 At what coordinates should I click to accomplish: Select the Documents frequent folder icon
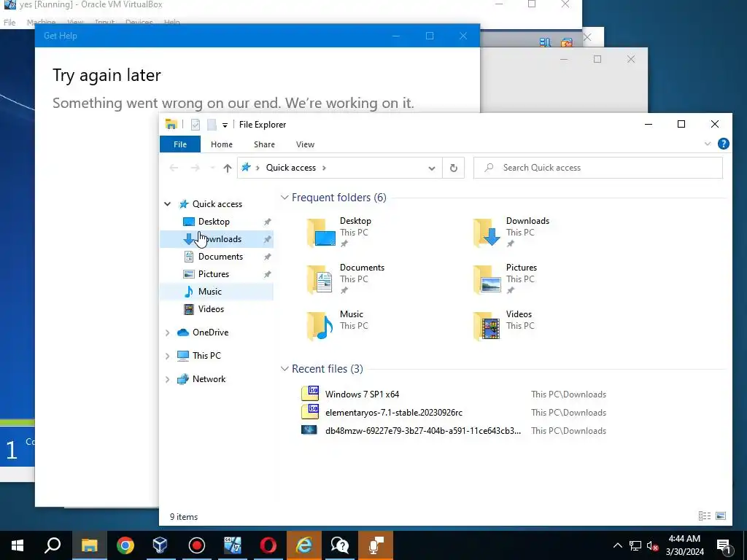click(320, 279)
